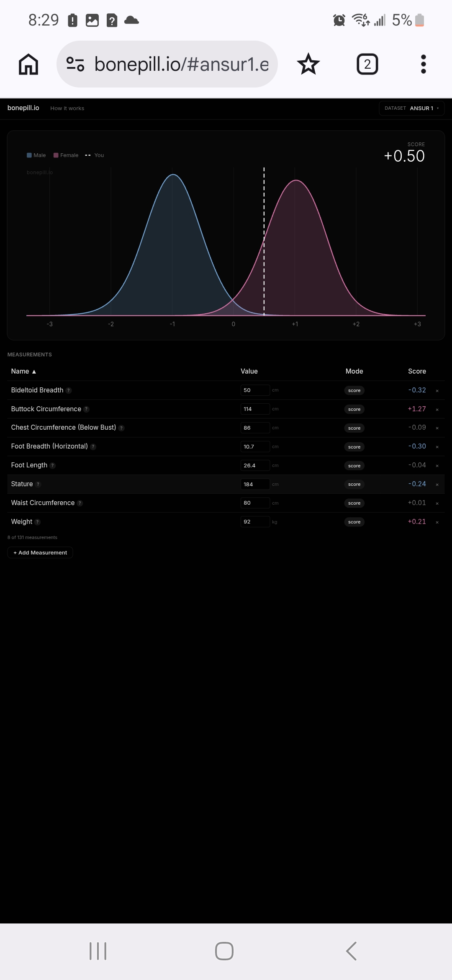
Task: Show help for Weight
Action: (38, 522)
